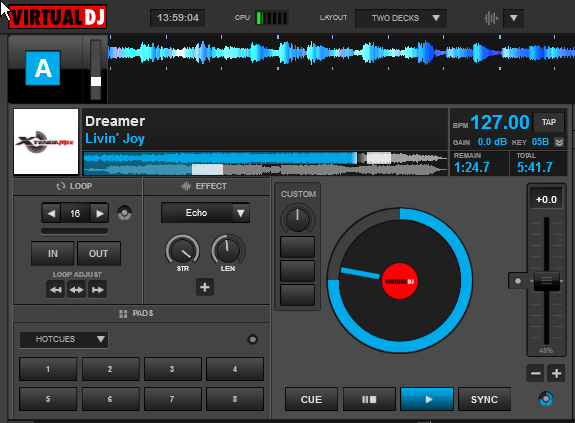Set loop IN point
This screenshot has width=575, height=423.
coord(52,253)
